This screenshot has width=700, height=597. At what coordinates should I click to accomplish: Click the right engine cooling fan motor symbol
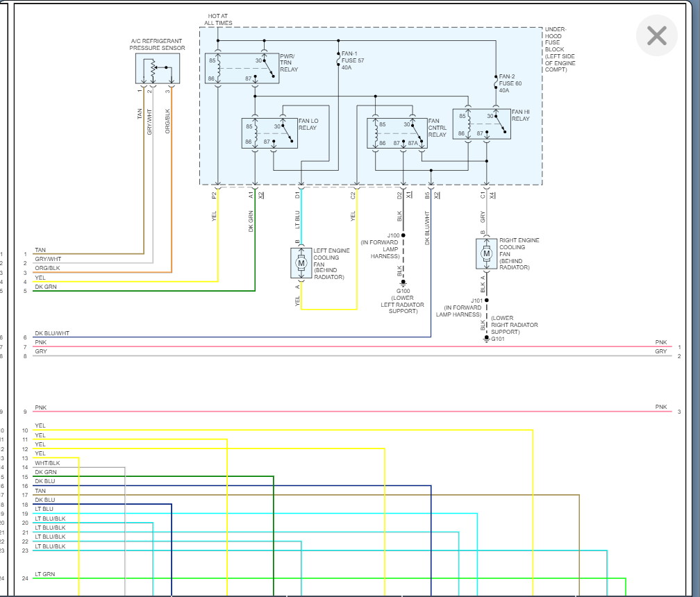[487, 254]
